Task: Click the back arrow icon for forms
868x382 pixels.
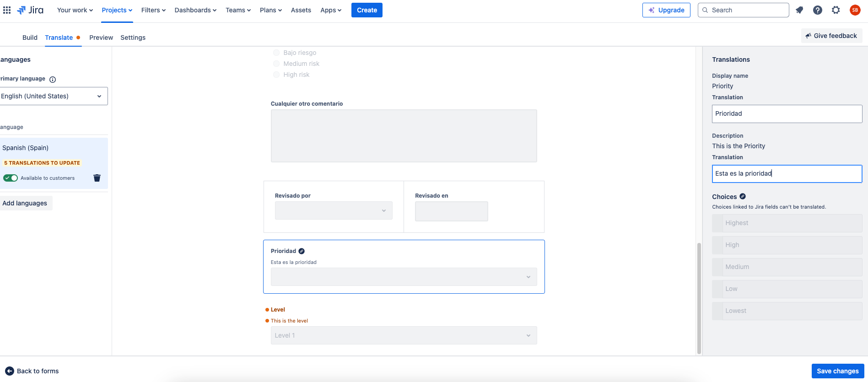Action: tap(10, 371)
